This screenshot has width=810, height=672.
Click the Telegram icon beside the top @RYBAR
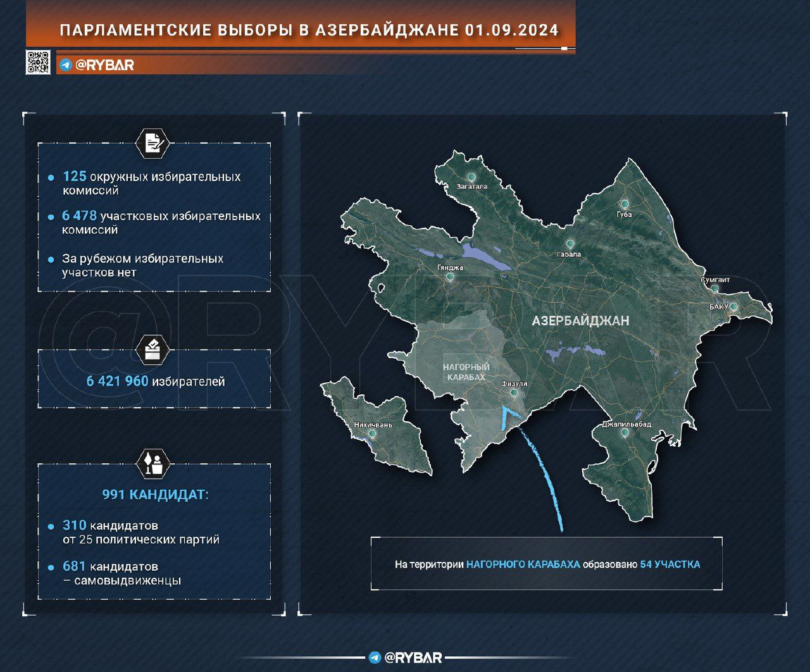[65, 65]
